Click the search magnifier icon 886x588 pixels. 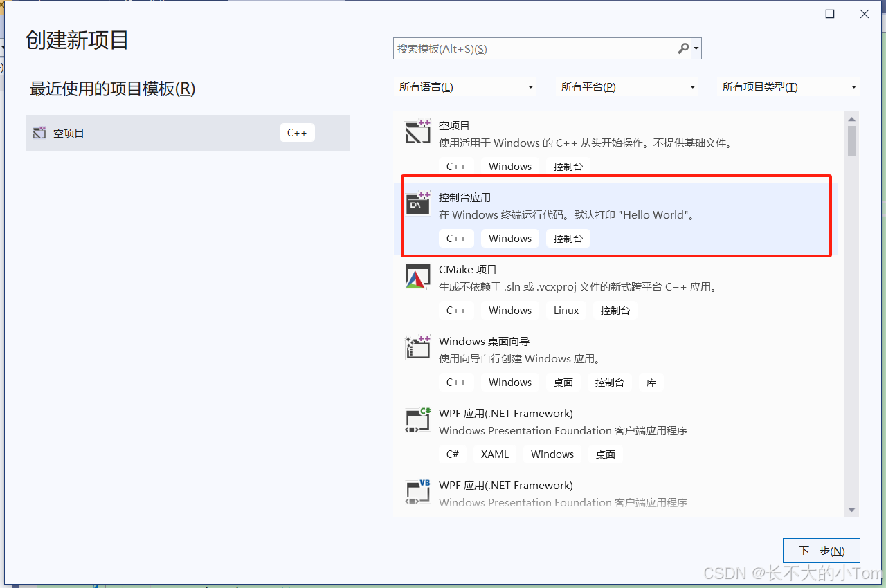pyautogui.click(x=682, y=48)
